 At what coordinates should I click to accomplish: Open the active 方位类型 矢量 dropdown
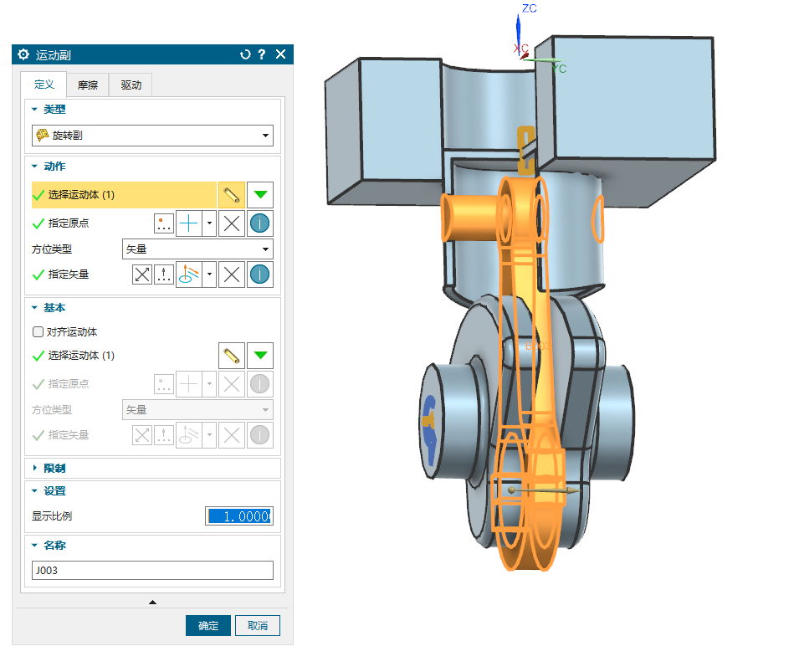(x=197, y=249)
